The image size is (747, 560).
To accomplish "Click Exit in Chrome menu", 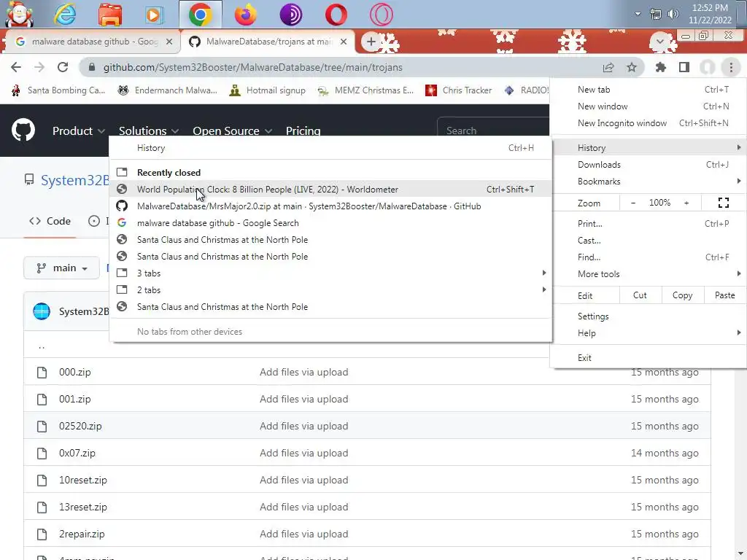I will (649, 357).
